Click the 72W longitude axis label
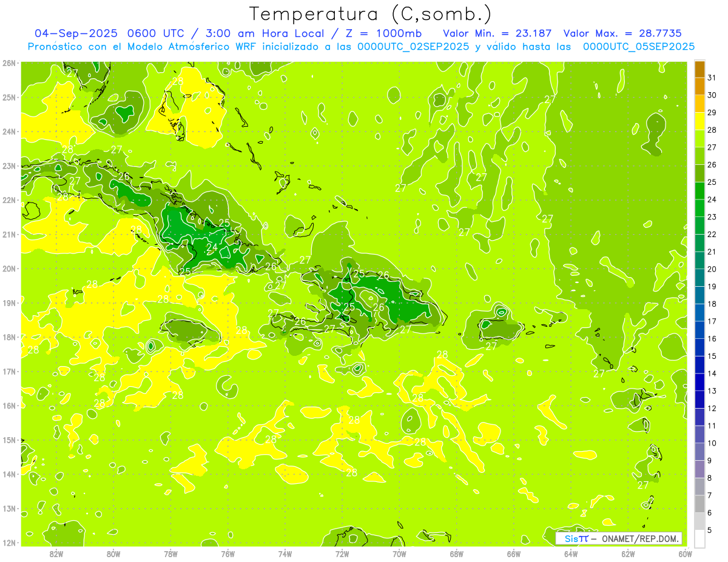 tap(342, 554)
